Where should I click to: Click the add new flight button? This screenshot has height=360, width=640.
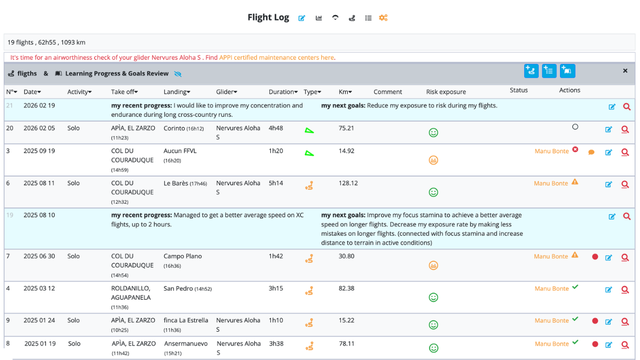[x=531, y=71]
